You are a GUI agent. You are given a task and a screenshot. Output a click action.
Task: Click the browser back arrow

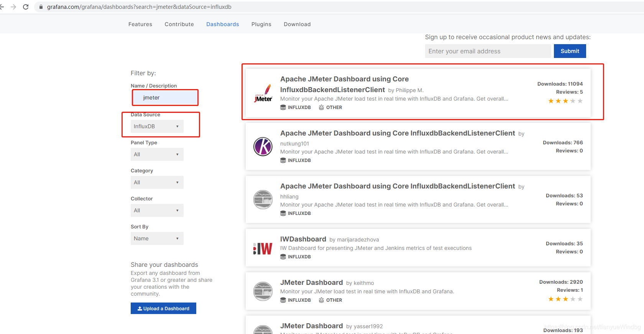[2, 7]
